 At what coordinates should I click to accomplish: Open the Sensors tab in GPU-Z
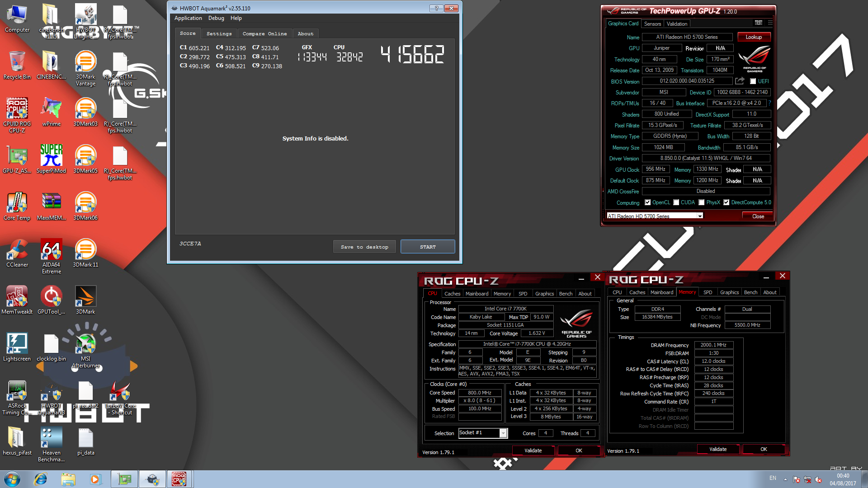pyautogui.click(x=652, y=24)
